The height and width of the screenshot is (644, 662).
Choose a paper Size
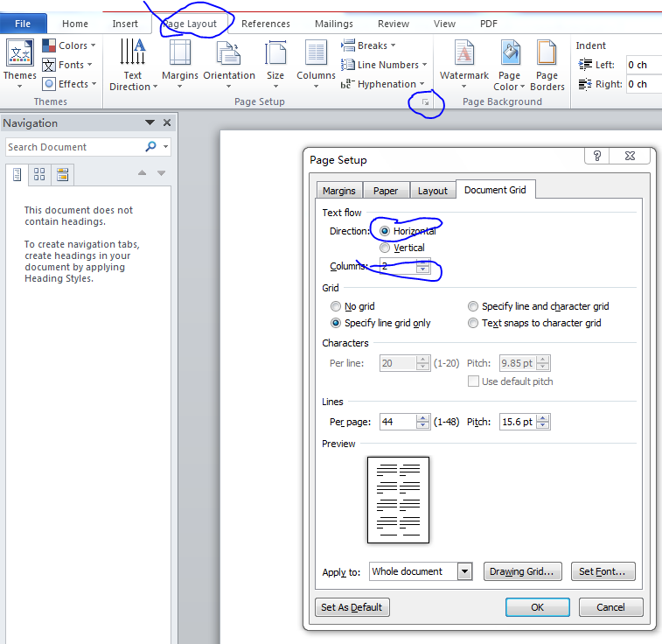[x=275, y=64]
